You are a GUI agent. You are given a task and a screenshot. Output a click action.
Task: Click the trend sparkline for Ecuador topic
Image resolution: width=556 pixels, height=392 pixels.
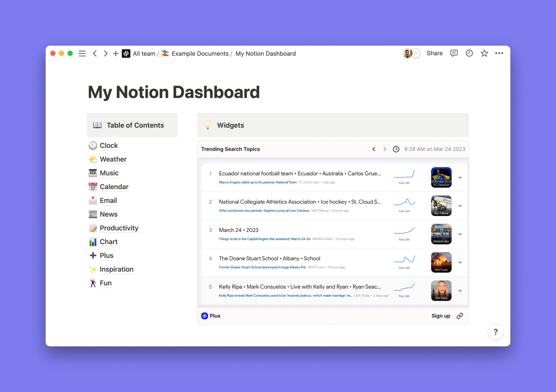(404, 174)
